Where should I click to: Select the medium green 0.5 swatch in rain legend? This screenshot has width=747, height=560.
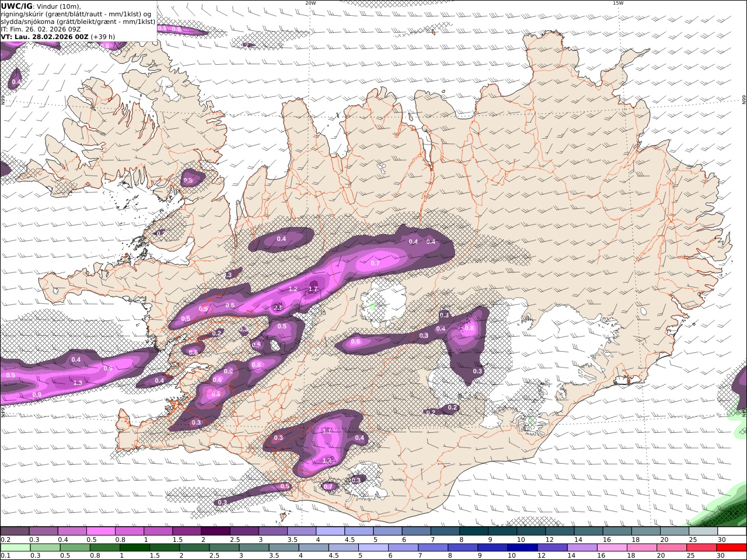click(75, 547)
